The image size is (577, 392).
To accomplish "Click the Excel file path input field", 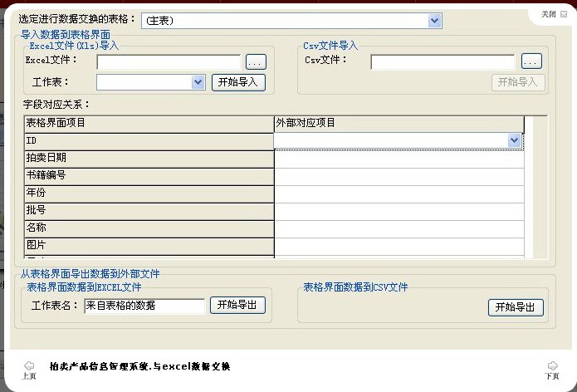I will pyautogui.click(x=169, y=61).
